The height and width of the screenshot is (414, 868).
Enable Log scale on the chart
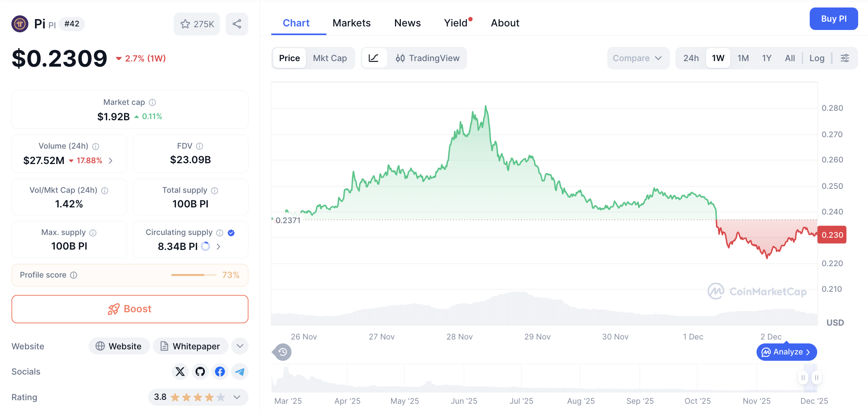[817, 58]
